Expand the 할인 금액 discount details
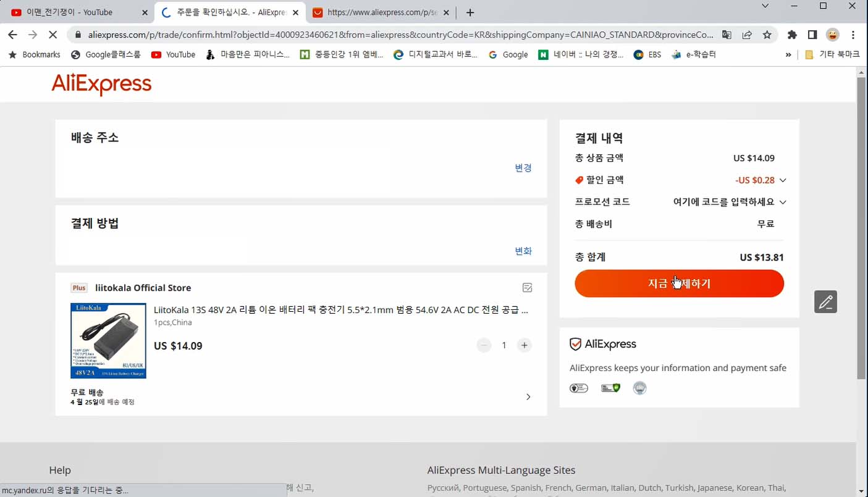 [x=783, y=180]
